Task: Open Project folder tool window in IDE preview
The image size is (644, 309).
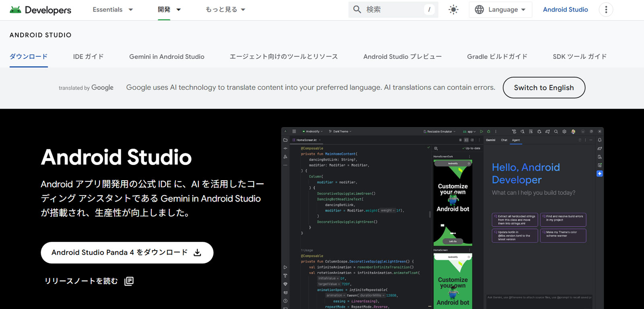Action: click(285, 140)
